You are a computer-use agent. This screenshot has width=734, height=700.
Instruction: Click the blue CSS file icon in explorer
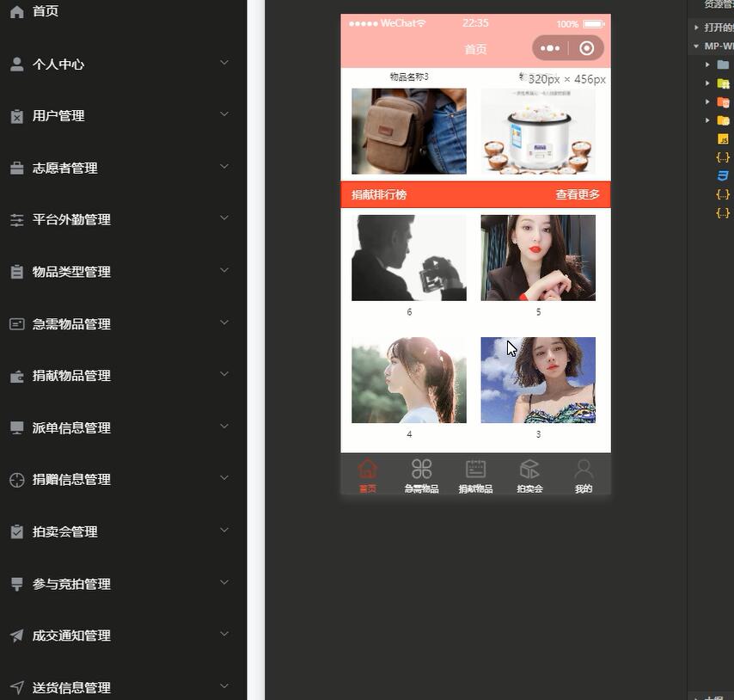tap(723, 175)
